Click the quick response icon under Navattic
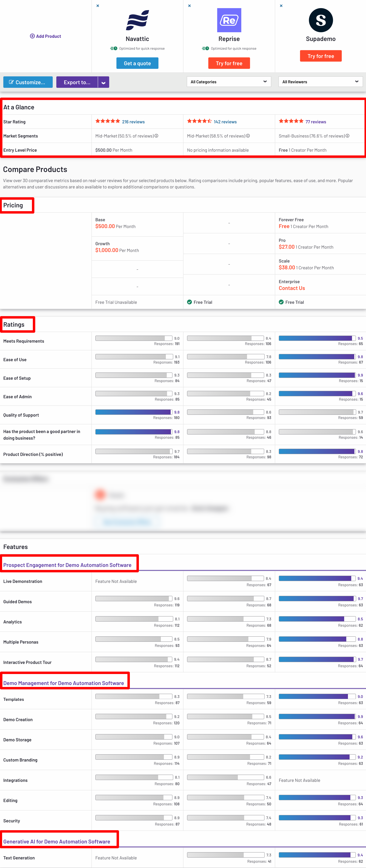Viewport: 366px width, 868px height. point(114,48)
